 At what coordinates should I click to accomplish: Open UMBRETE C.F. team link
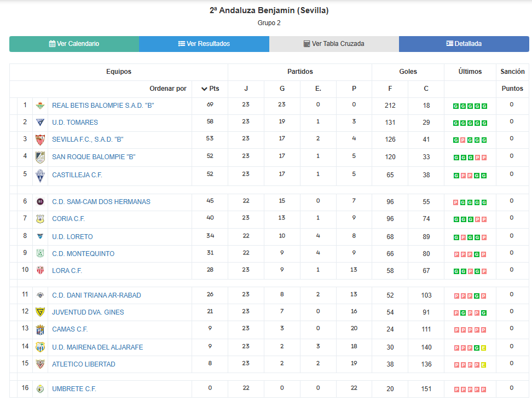click(74, 389)
